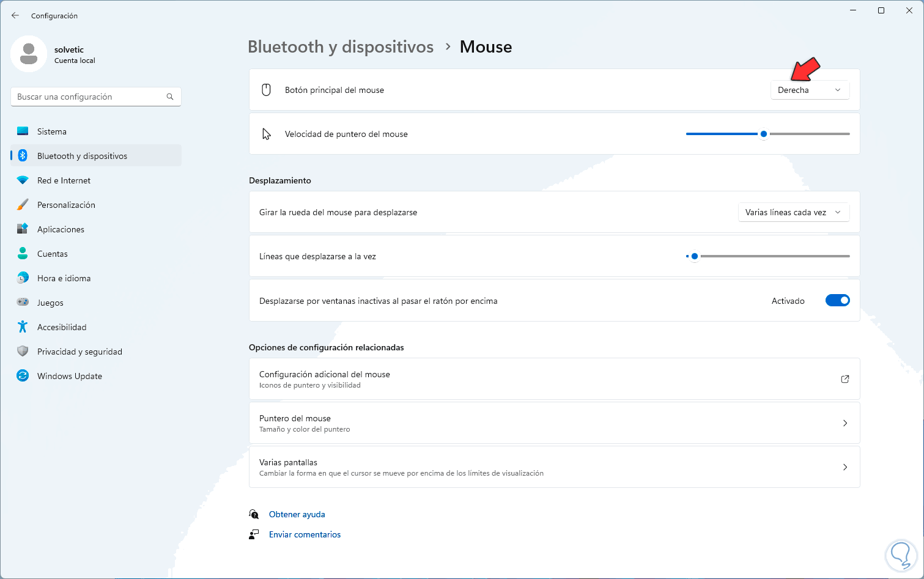Click the search magnifier icon
The image size is (924, 579).
pos(170,97)
